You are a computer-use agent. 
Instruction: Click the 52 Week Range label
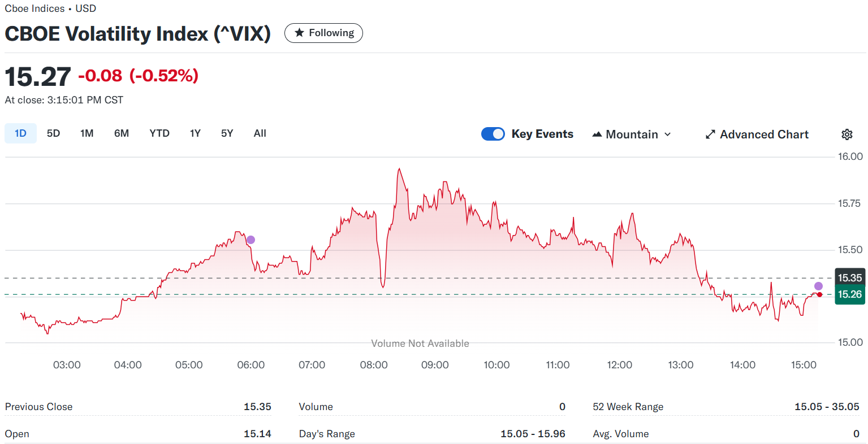(628, 407)
